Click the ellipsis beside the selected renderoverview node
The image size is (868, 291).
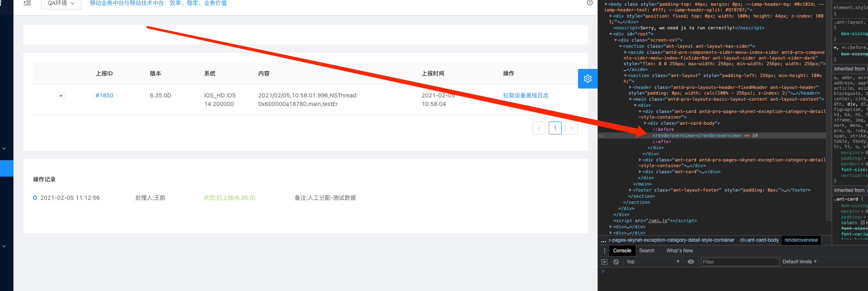click(601, 136)
